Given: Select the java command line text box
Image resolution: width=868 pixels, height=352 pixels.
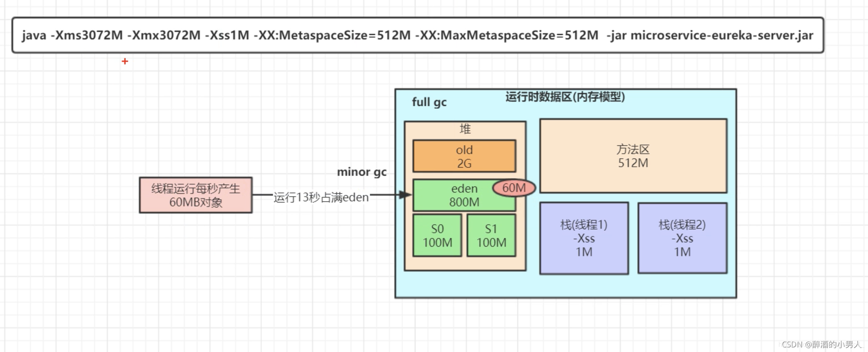Looking at the screenshot, I should (x=418, y=35).
